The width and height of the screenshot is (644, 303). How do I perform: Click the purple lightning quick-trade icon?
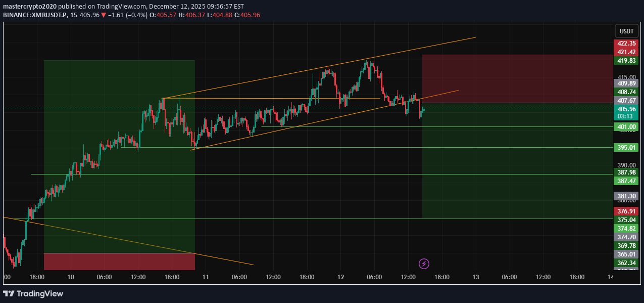(x=424, y=264)
